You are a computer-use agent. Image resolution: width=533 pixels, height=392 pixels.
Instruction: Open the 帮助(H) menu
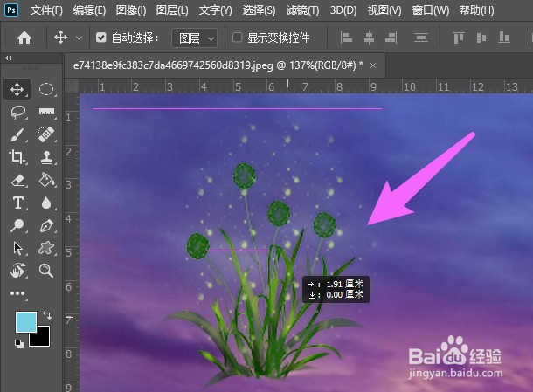tap(476, 10)
